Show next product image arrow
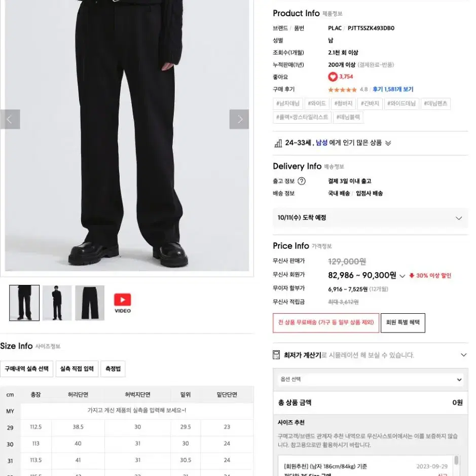This screenshot has width=476, height=476. tap(239, 119)
